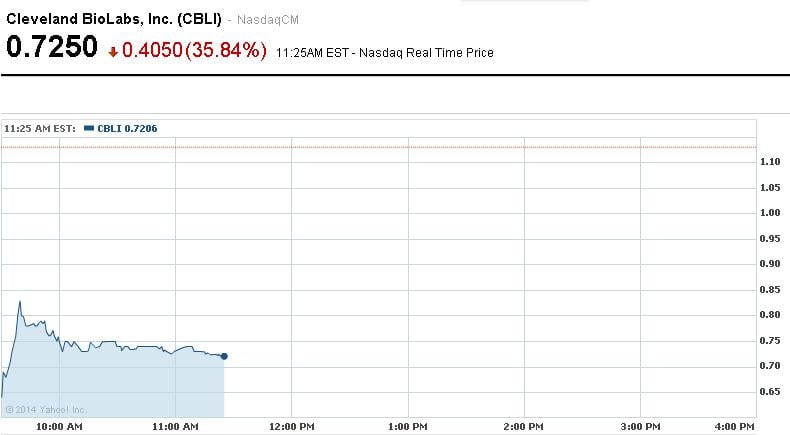Click the 0.85 price axis label
Viewport: 790px width, 435px height.
(770, 290)
